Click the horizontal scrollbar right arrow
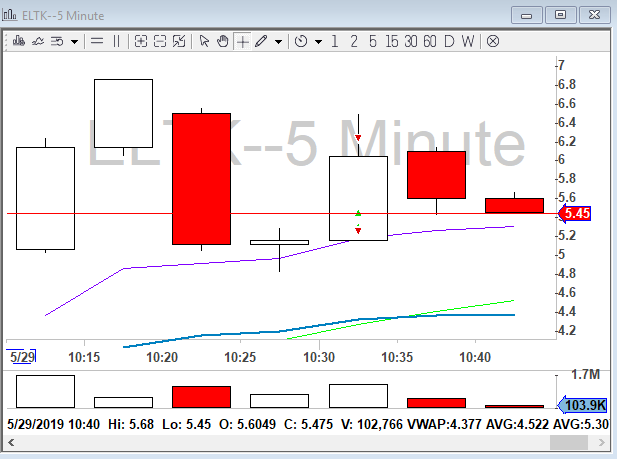 click(x=602, y=442)
